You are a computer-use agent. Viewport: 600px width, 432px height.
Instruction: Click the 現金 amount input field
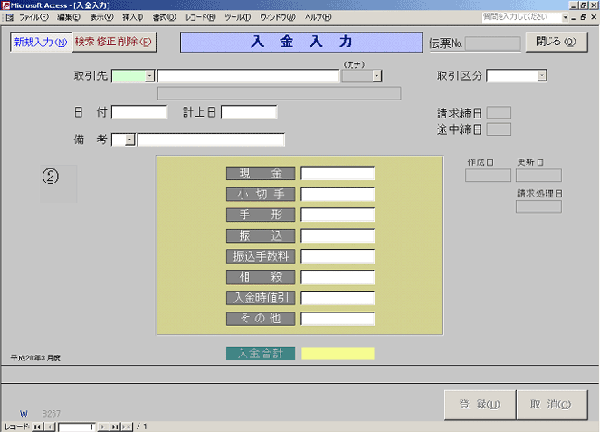click(337, 174)
